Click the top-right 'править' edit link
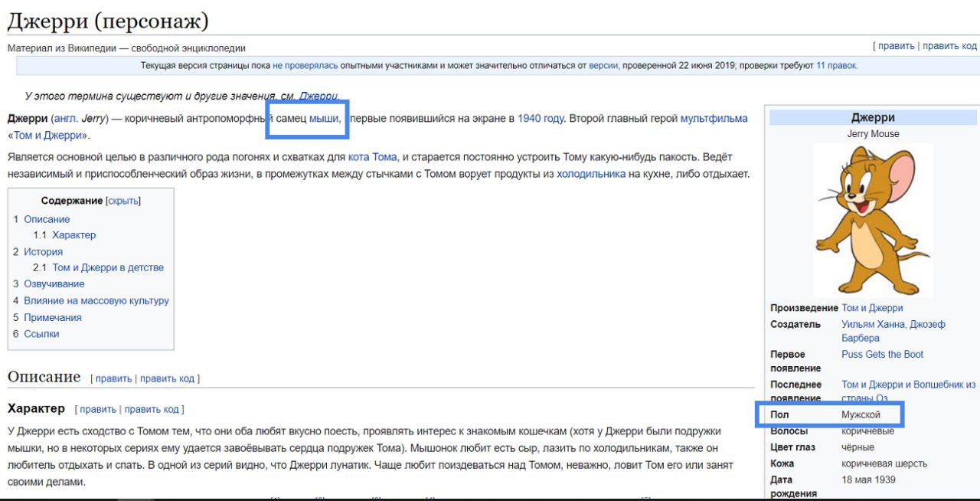 896,46
